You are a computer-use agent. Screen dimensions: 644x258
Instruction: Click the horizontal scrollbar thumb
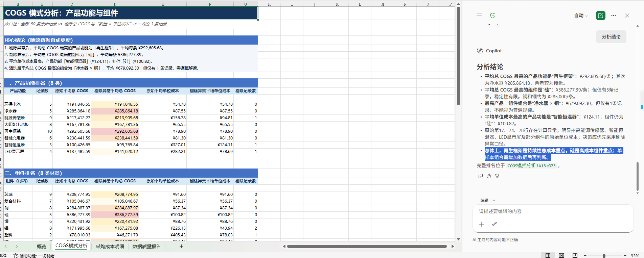pos(367,247)
